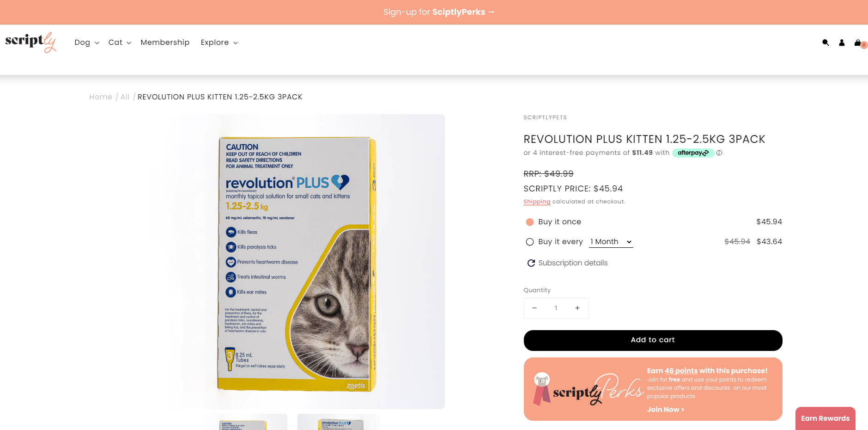This screenshot has width=868, height=430.
Task: Open the 1 Month frequency dropdown
Action: 611,242
